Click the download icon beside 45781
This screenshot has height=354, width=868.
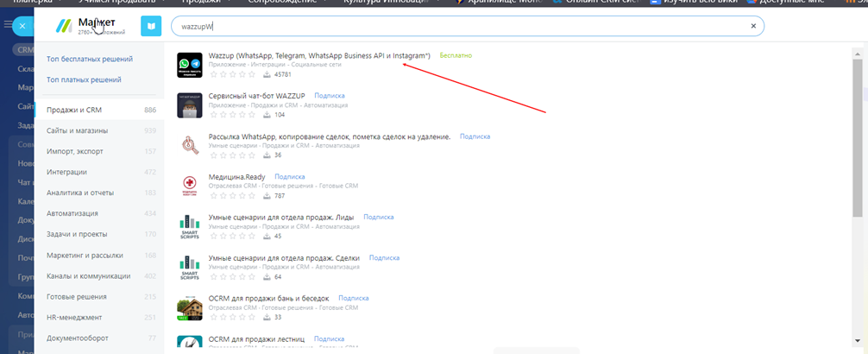point(267,74)
